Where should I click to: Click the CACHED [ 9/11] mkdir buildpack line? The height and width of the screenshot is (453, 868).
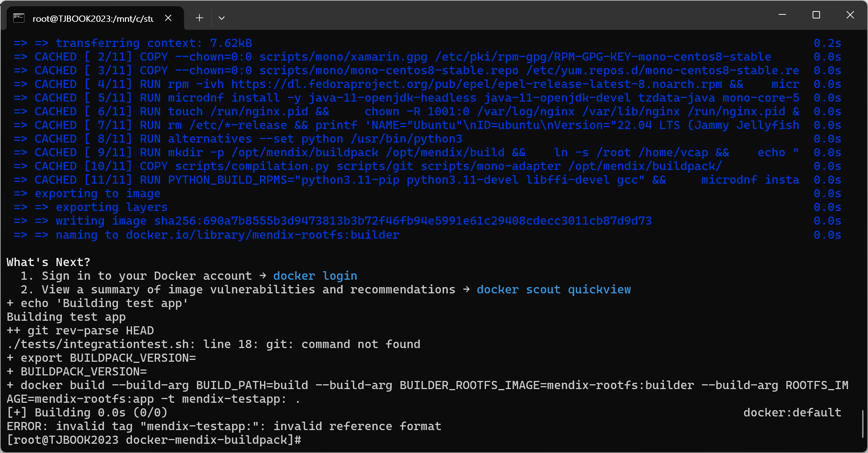pyautogui.click(x=406, y=153)
